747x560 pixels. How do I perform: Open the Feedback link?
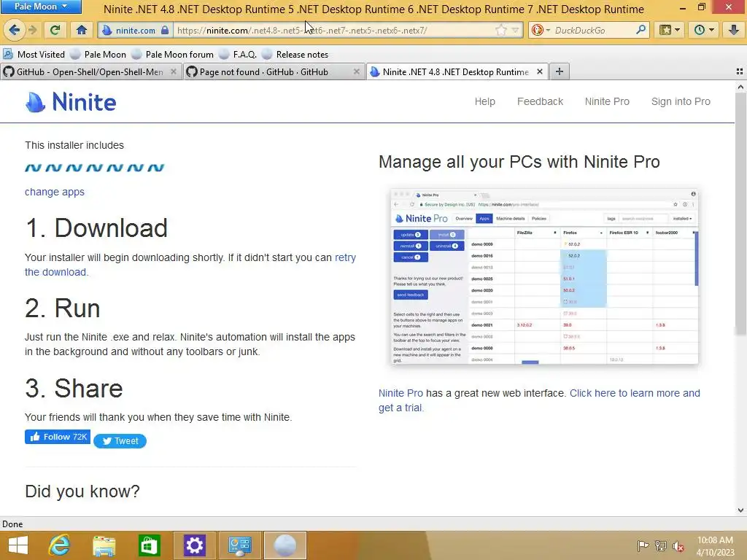[541, 101]
